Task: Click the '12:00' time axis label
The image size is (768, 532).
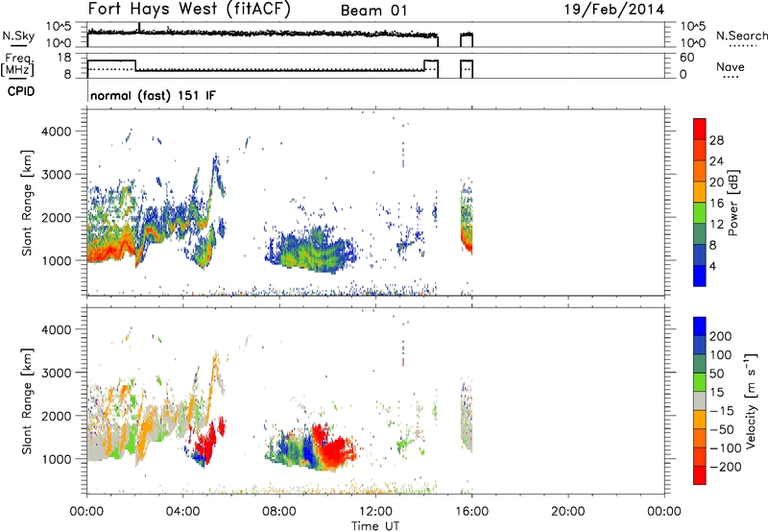Action: click(375, 512)
